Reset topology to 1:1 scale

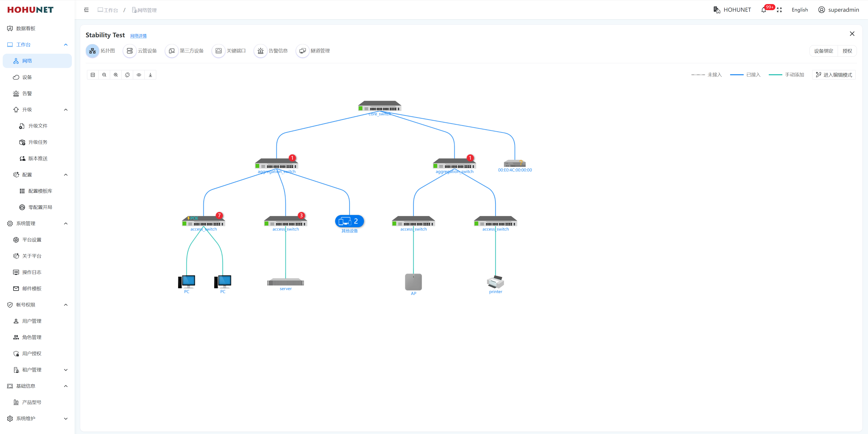(93, 75)
